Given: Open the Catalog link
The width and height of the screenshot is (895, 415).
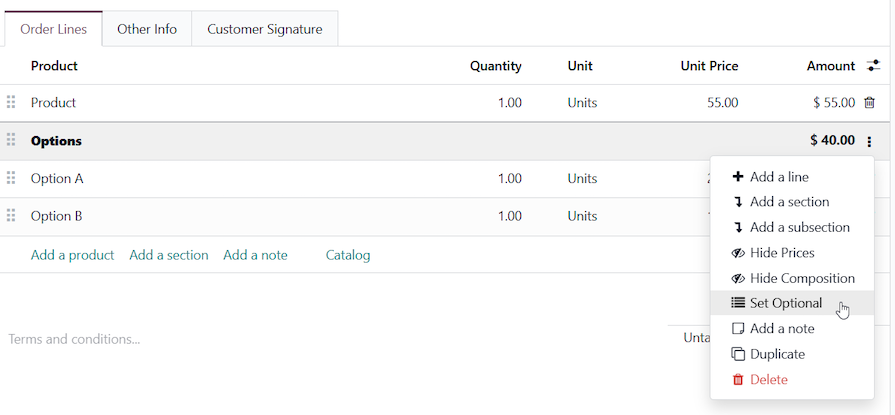Looking at the screenshot, I should pos(348,255).
